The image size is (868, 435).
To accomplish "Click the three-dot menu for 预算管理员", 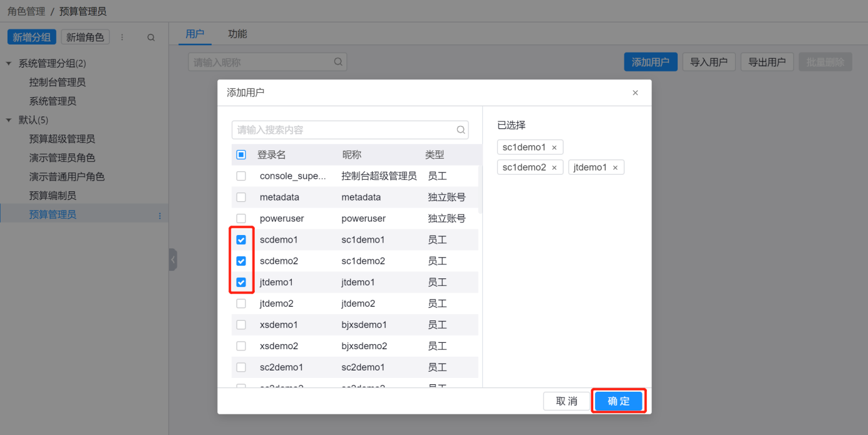I will tap(160, 216).
